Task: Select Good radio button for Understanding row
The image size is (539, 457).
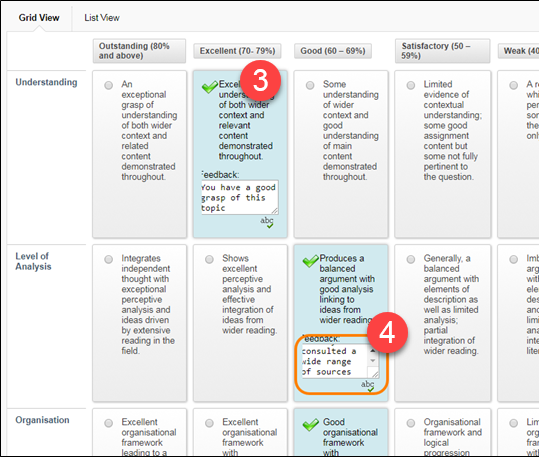Action: click(310, 85)
